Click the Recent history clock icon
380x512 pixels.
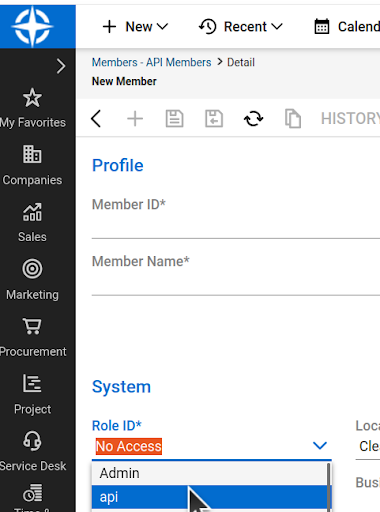tap(208, 27)
